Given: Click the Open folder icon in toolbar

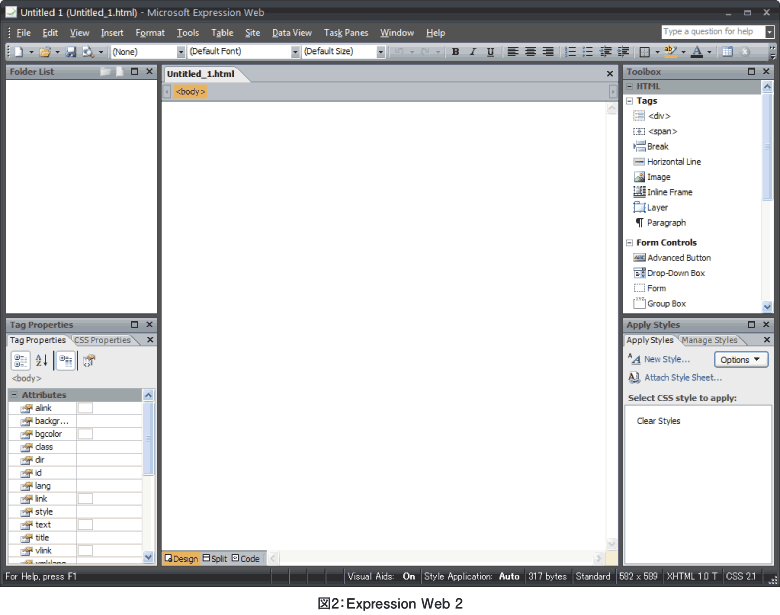Looking at the screenshot, I should coord(45,51).
